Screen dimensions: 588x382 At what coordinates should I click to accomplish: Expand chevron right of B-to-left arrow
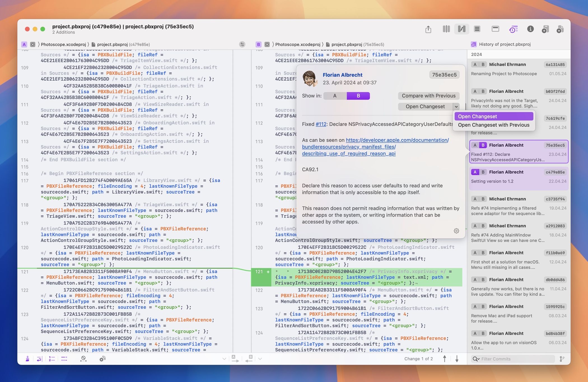point(260,359)
